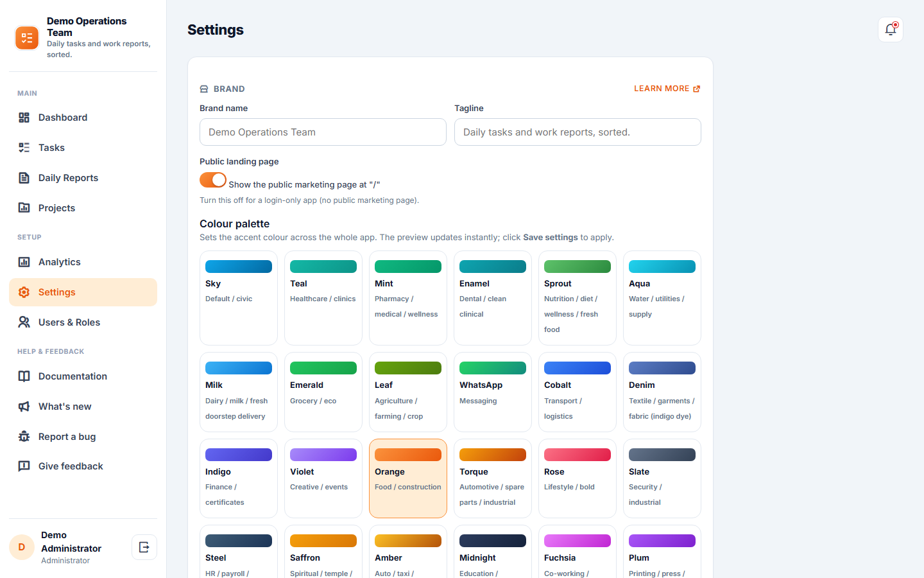The image size is (924, 578).
Task: Click the Documentation book icon
Action: [x=24, y=376]
